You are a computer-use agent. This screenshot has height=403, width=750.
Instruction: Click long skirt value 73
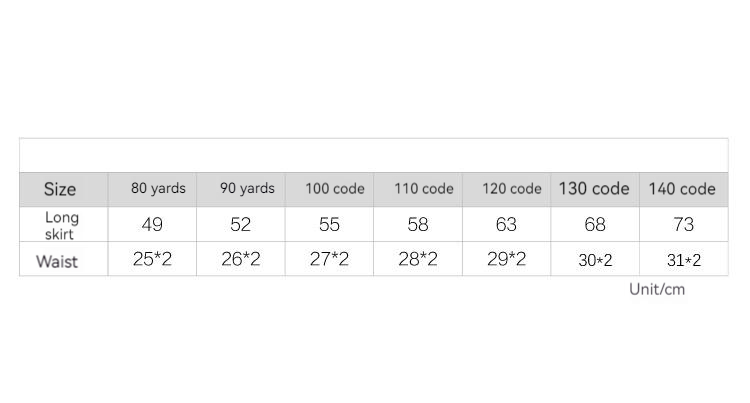click(683, 225)
